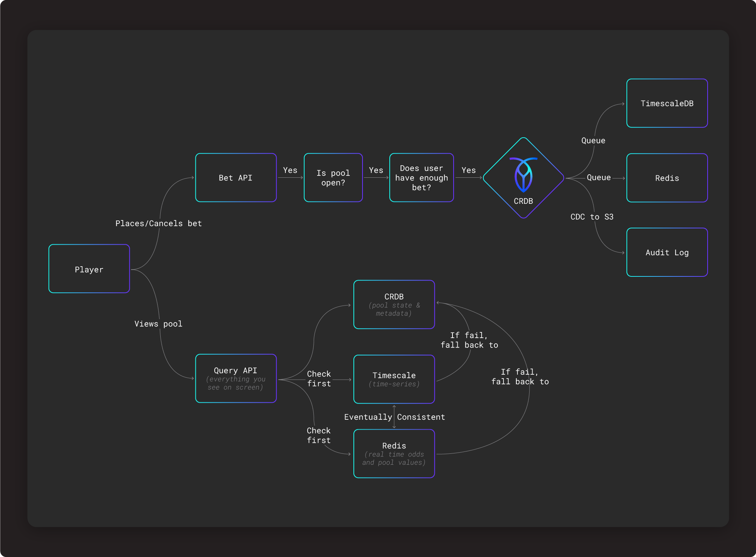Click the CockroachDB logo icon
Image resolution: width=756 pixels, height=557 pixels.
(x=523, y=174)
